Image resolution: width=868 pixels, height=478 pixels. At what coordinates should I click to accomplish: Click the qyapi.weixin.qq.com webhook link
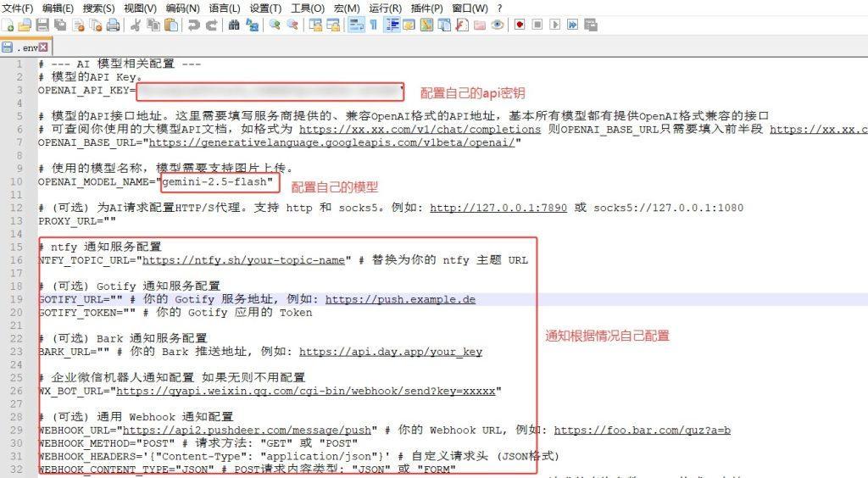(x=305, y=391)
